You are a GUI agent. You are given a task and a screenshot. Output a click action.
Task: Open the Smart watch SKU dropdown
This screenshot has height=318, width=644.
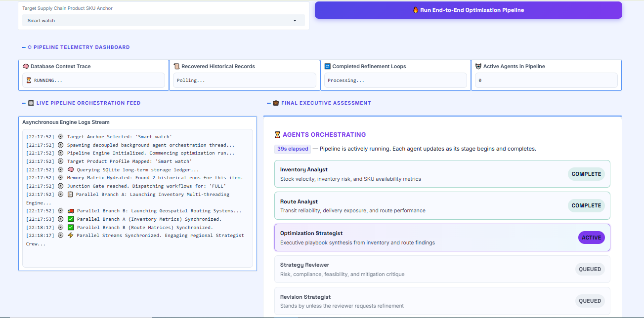163,20
